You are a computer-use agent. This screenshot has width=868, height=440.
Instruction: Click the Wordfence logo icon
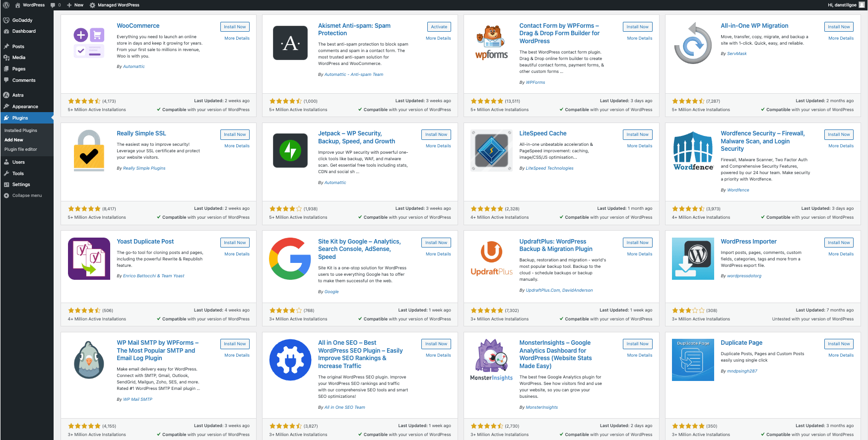pyautogui.click(x=693, y=151)
